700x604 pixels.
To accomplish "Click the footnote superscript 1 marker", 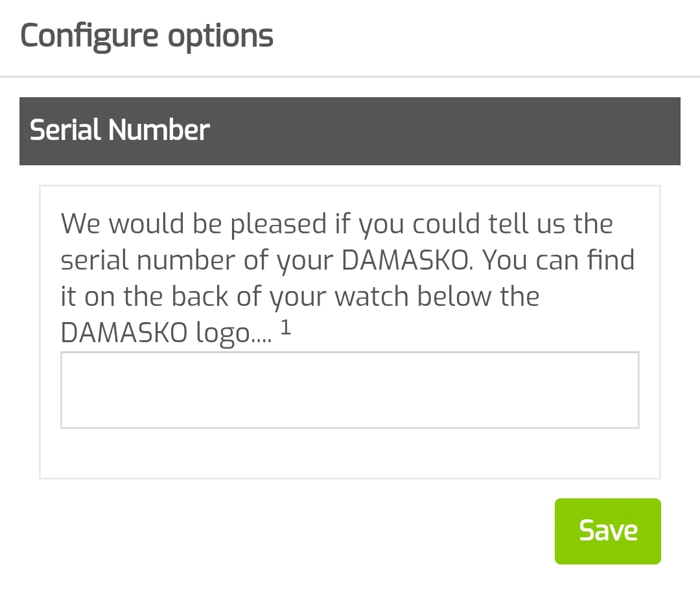I will pos(286,329).
